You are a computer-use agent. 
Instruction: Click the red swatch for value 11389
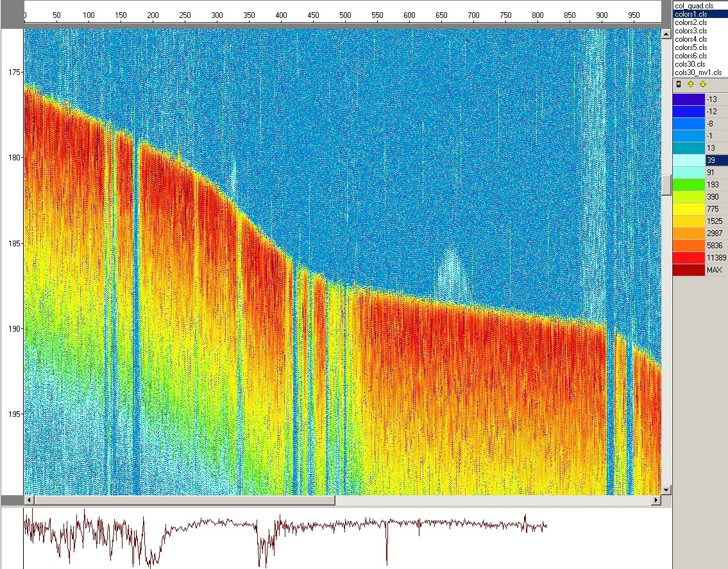tap(688, 258)
